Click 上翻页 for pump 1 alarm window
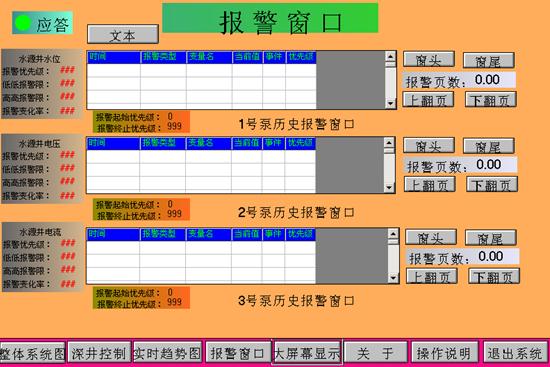The image size is (550, 367). pyautogui.click(x=428, y=100)
